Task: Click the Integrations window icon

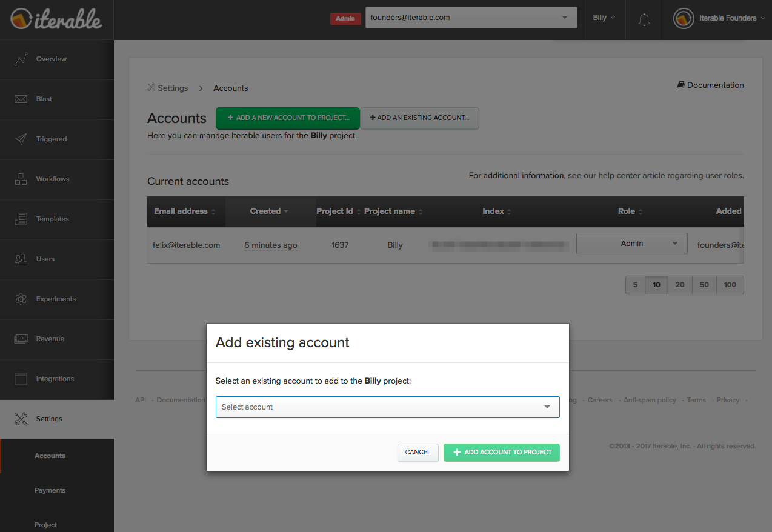Action: coord(21,379)
